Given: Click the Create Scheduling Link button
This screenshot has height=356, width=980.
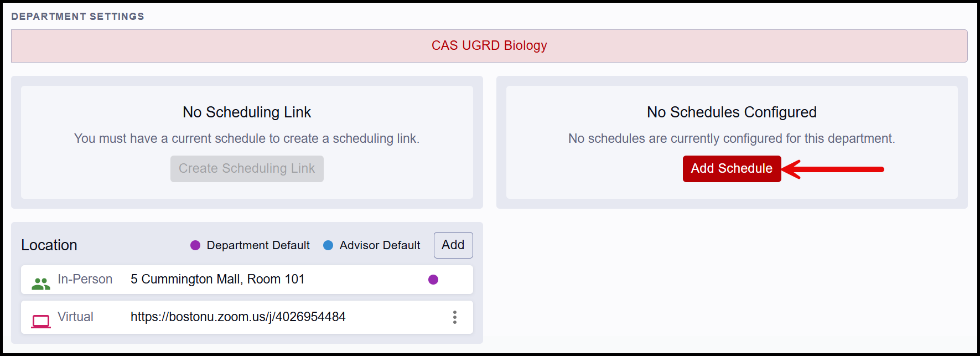Looking at the screenshot, I should [247, 169].
